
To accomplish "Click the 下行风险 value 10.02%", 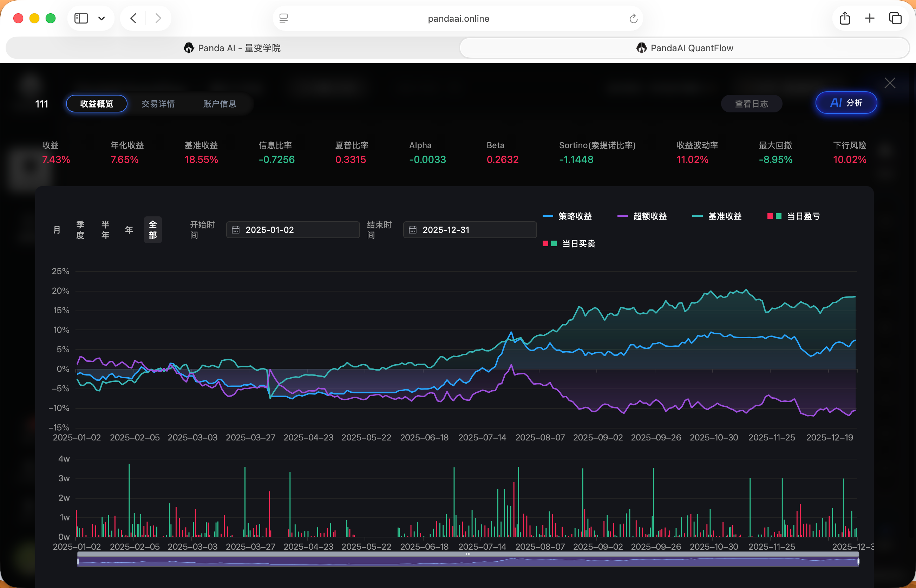I will (850, 159).
